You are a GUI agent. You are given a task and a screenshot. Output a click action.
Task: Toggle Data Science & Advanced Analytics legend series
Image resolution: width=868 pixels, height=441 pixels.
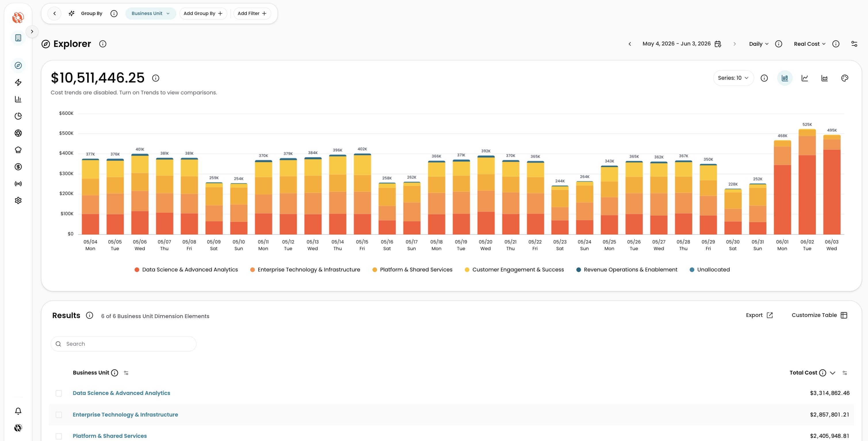point(186,269)
